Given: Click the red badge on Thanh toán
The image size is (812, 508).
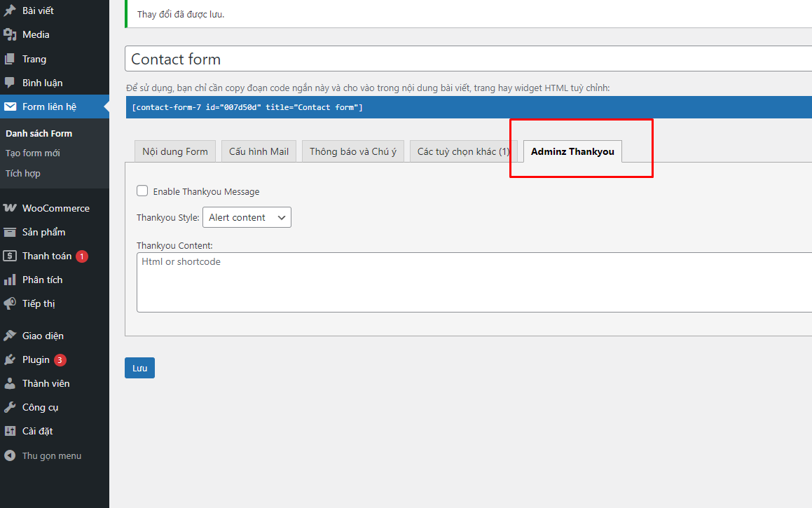Looking at the screenshot, I should click(x=82, y=256).
